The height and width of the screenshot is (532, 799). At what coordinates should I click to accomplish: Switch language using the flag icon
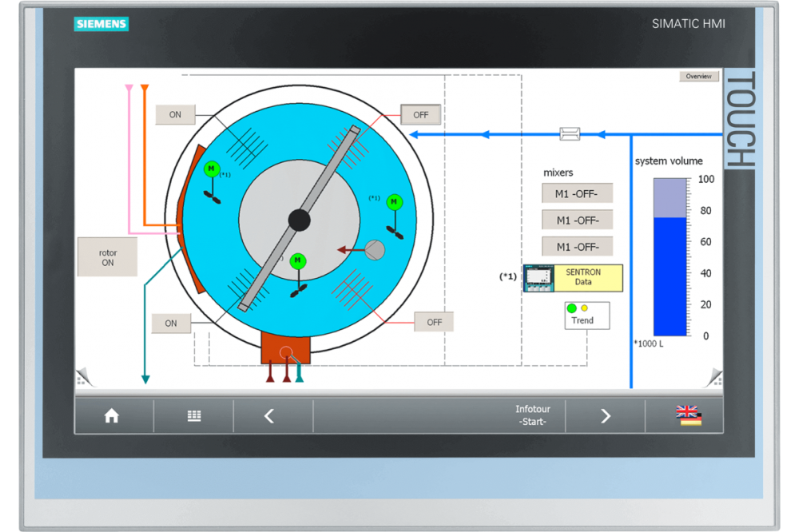(688, 416)
